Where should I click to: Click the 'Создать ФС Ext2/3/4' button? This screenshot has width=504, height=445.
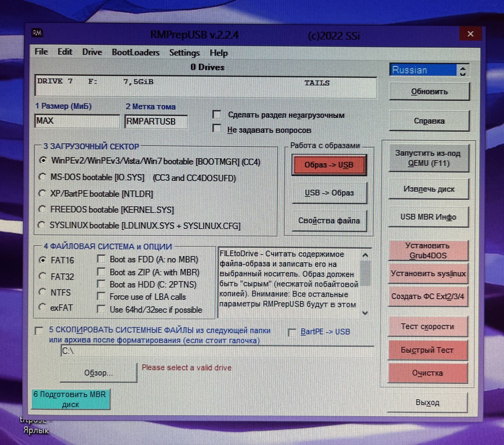pos(428,296)
